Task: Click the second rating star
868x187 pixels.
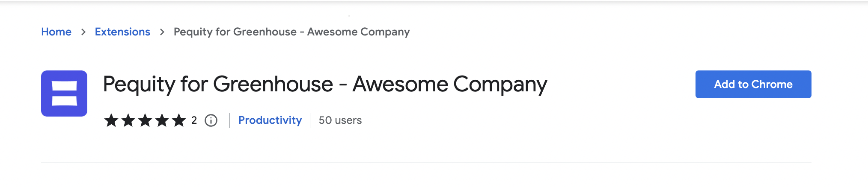Action: tap(128, 120)
